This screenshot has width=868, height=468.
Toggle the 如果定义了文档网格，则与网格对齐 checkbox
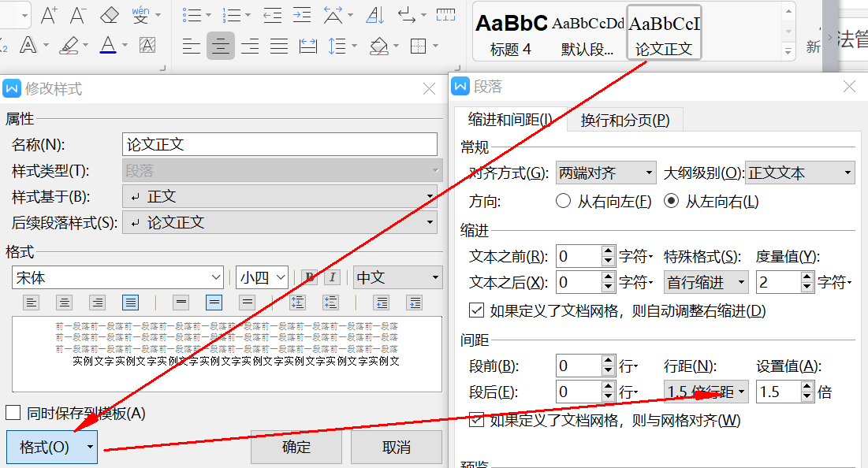(x=477, y=420)
